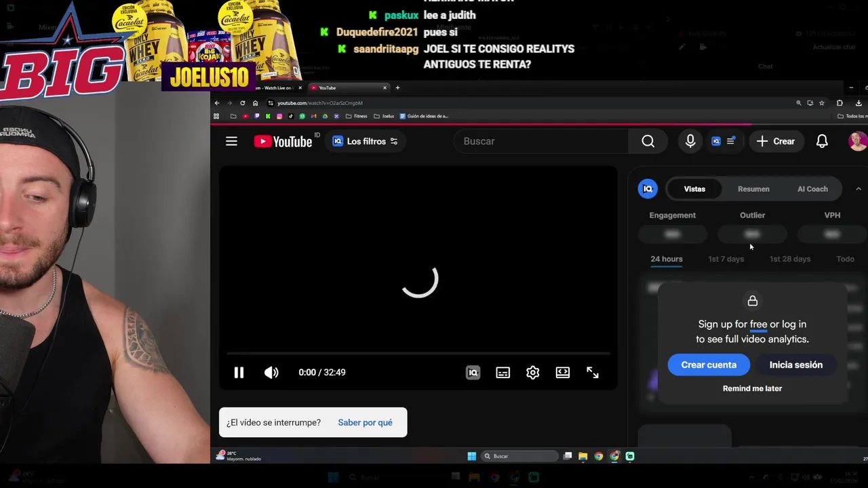Bookmark this page with the star icon
868x488 pixels.
[x=822, y=103]
